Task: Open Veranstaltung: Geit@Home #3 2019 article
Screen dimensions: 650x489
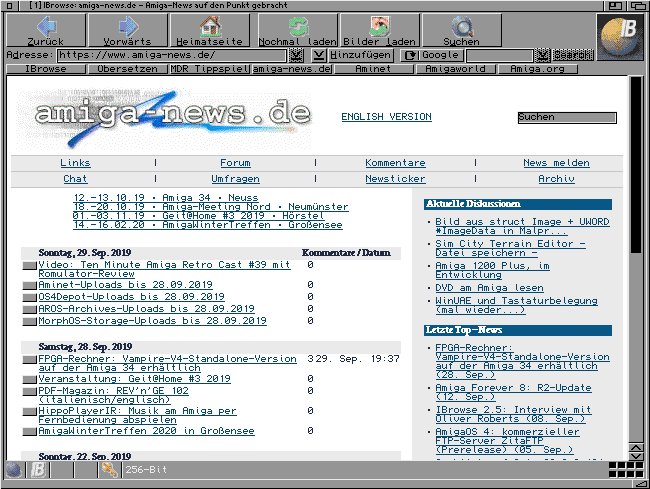Action: tap(134, 379)
